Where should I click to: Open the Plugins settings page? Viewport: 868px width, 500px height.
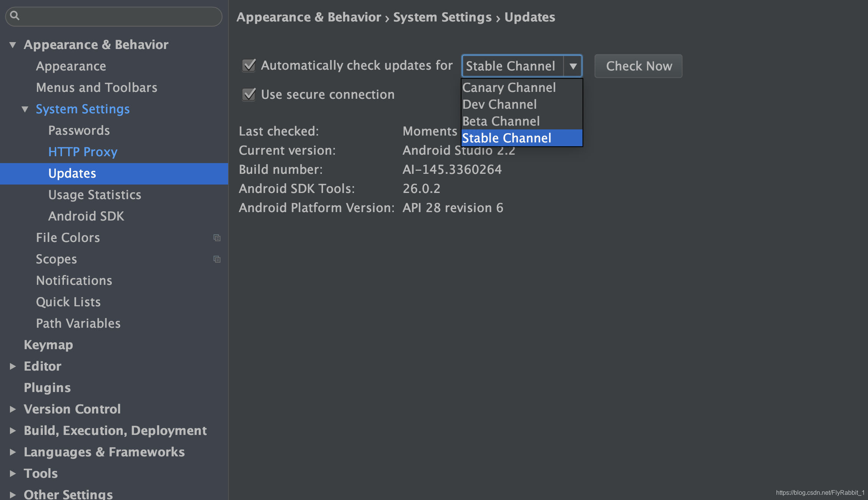[x=47, y=388]
